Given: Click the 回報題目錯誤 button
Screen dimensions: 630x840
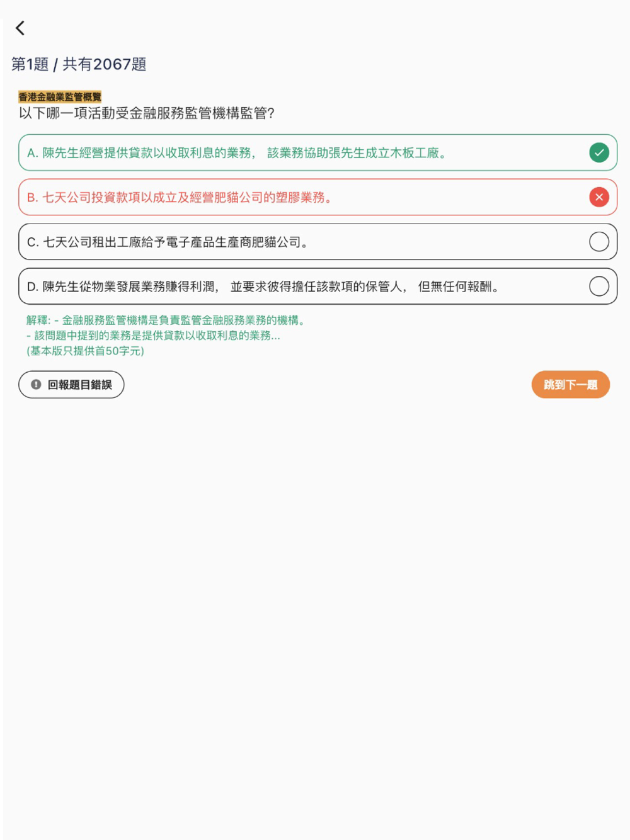Looking at the screenshot, I should click(71, 385).
